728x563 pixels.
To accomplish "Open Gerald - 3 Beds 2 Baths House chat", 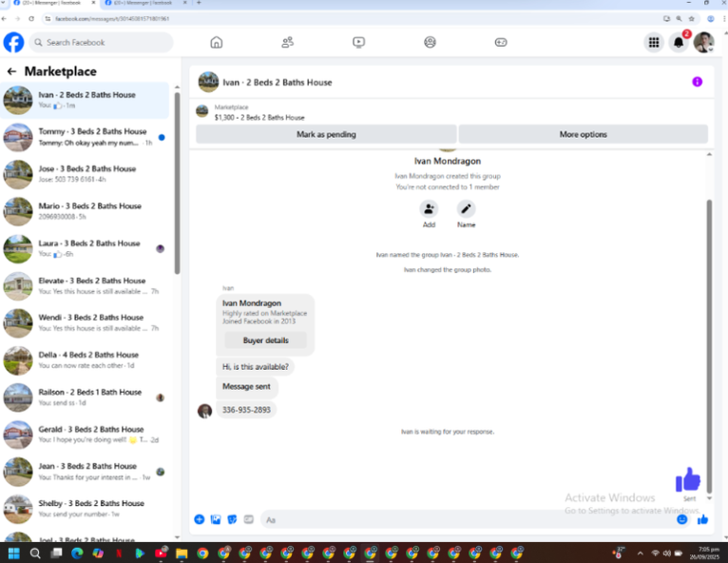I will (x=85, y=435).
